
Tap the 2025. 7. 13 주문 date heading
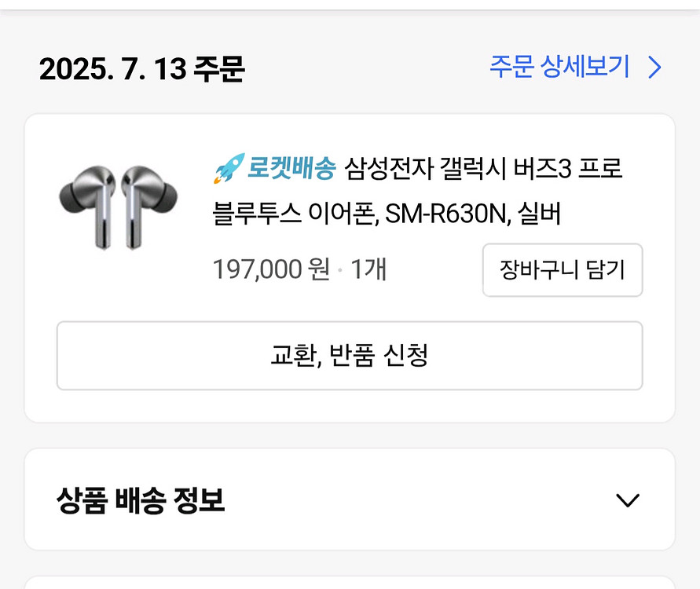click(x=142, y=70)
